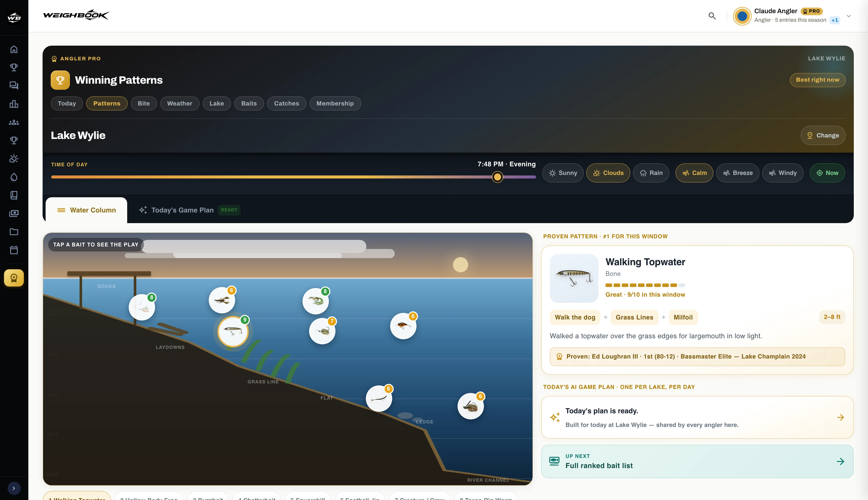868x500 pixels.
Task: Tap the Texas rig worm marker
Action: pos(379,399)
